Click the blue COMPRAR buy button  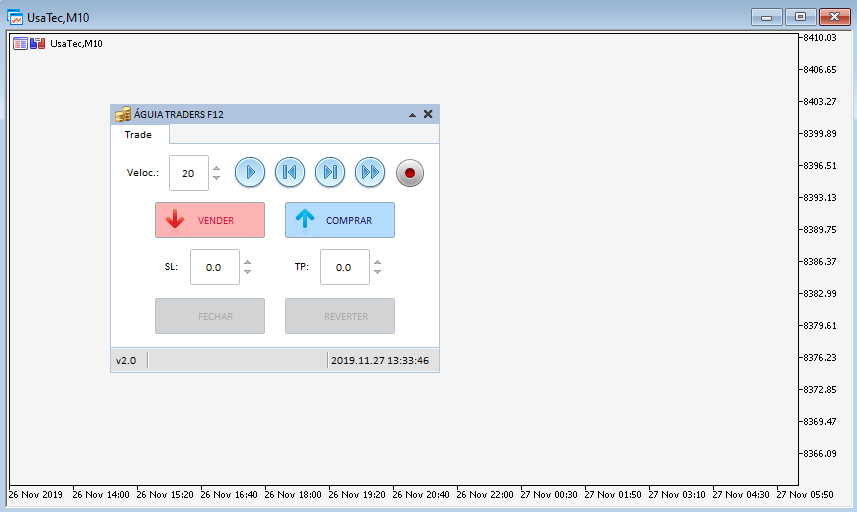(340, 220)
